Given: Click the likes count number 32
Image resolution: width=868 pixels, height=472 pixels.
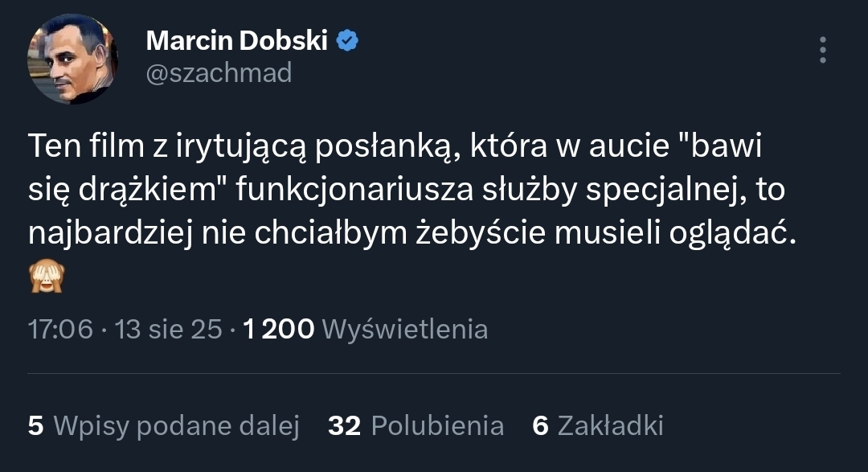Looking at the screenshot, I should tap(344, 425).
